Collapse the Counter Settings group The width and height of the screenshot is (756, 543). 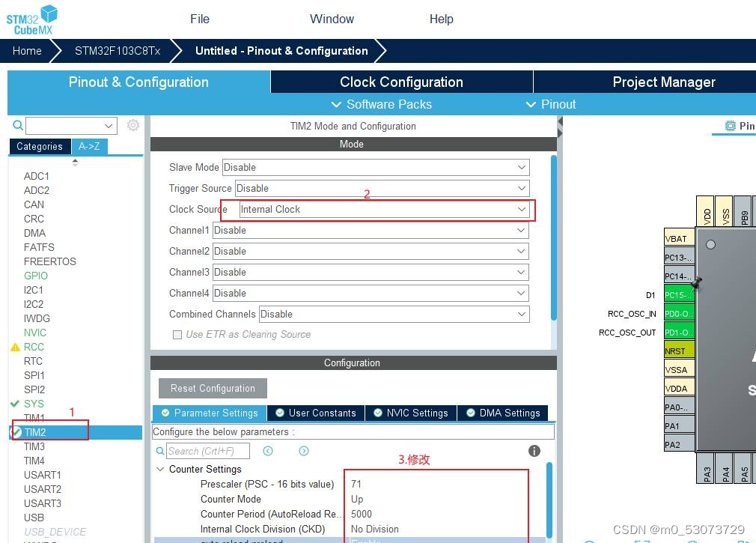pyautogui.click(x=160, y=469)
